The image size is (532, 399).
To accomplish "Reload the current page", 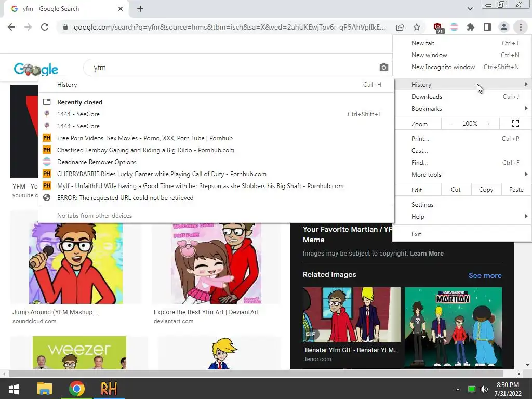I will click(45, 27).
